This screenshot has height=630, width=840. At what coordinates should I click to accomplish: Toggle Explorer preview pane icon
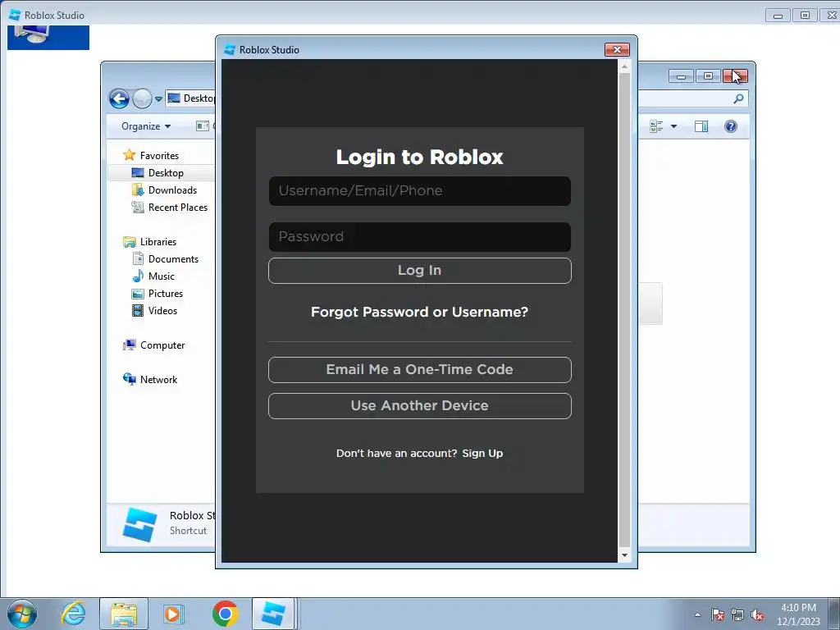point(701,126)
